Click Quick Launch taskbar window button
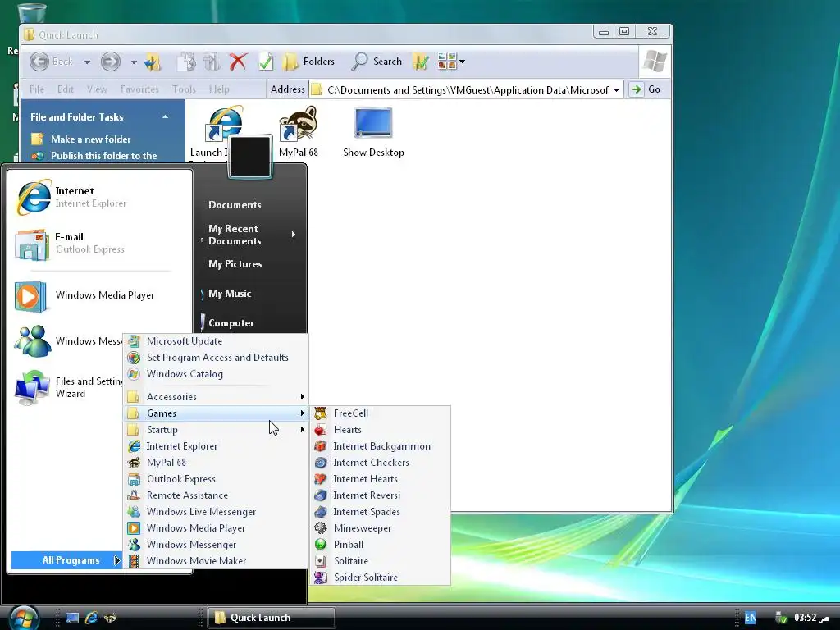The height and width of the screenshot is (630, 840). point(272,618)
